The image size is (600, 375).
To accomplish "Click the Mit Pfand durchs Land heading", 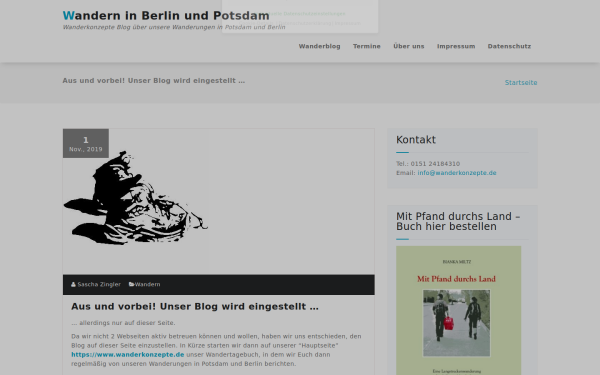I will click(x=458, y=221).
